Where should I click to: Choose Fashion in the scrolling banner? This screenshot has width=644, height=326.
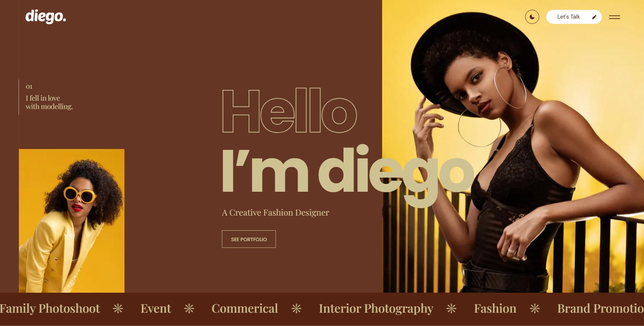(495, 308)
